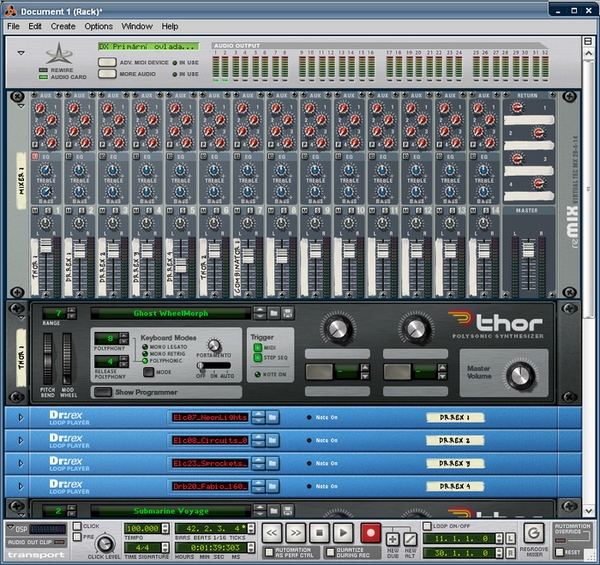This screenshot has width=600, height=565.
Task: Click the More Audio button
Action: (107, 73)
